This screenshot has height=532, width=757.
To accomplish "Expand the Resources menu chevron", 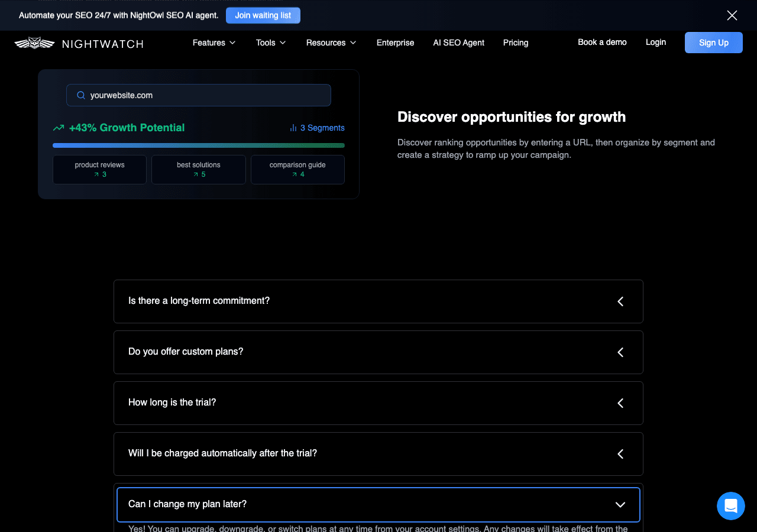I will pyautogui.click(x=353, y=43).
